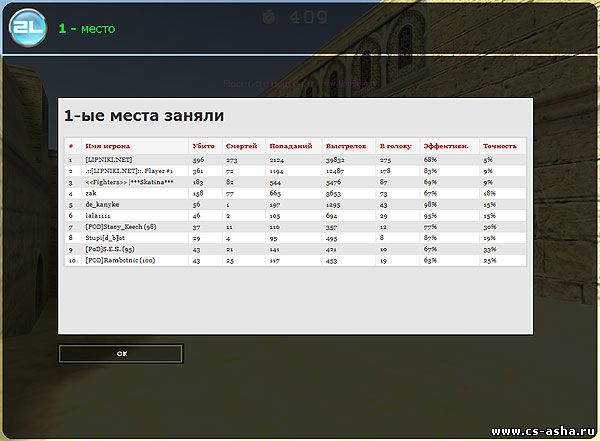Viewport: 600px width, 441px height.
Task: Select player [POD]Rambotnic (100) in last row
Action: [x=122, y=260]
